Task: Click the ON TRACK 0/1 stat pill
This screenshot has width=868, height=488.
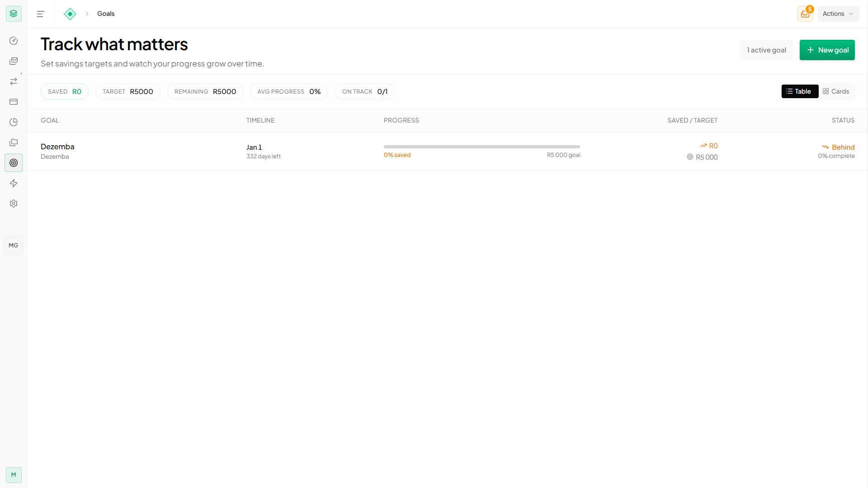Action: 365,91
